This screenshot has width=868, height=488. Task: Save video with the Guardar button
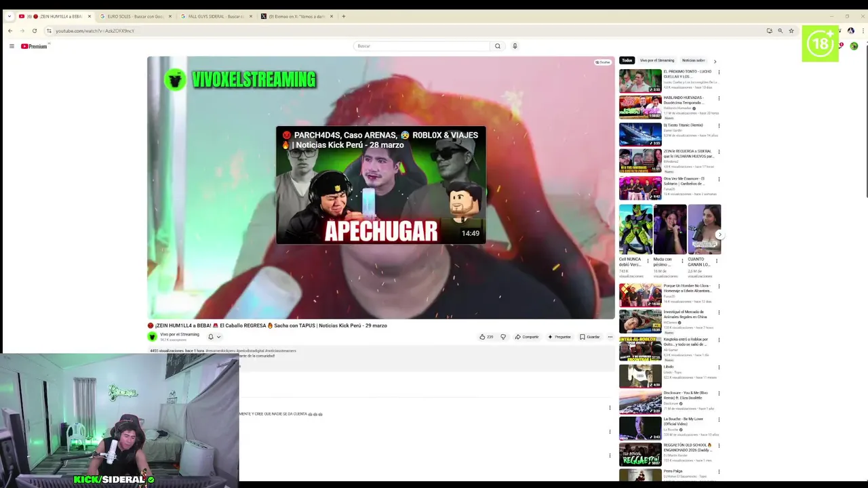tap(590, 337)
